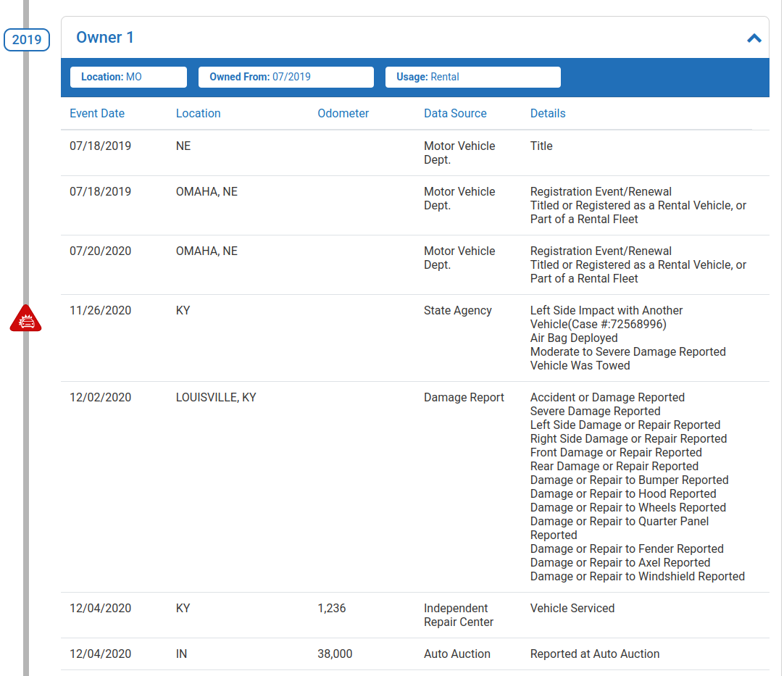This screenshot has height=676, width=784.
Task: Click the Location: MO badge
Action: 128,77
